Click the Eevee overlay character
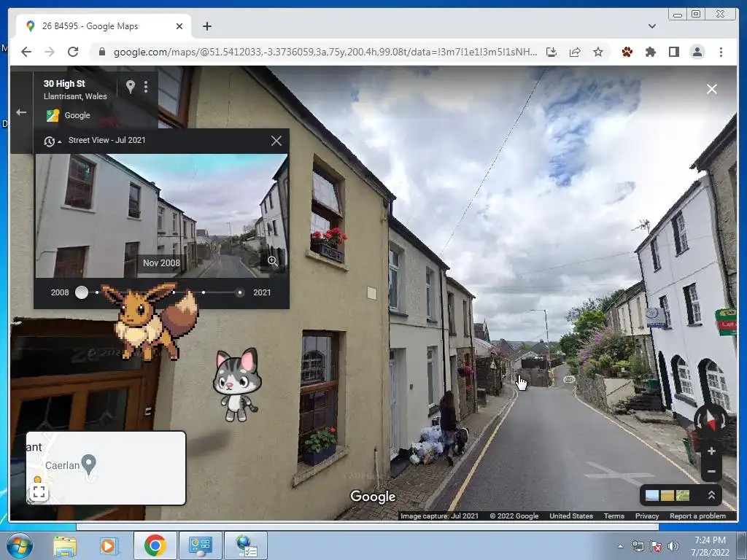This screenshot has width=747, height=560. click(149, 322)
